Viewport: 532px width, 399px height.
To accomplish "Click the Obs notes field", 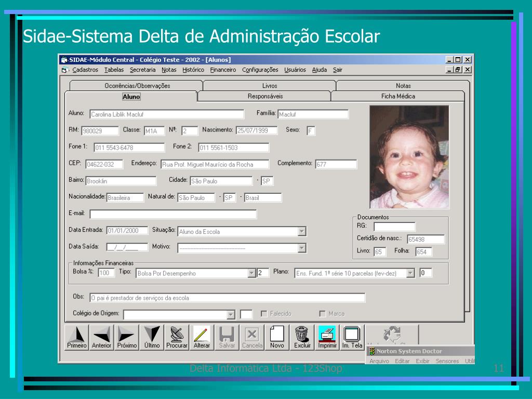I will pyautogui.click(x=228, y=298).
